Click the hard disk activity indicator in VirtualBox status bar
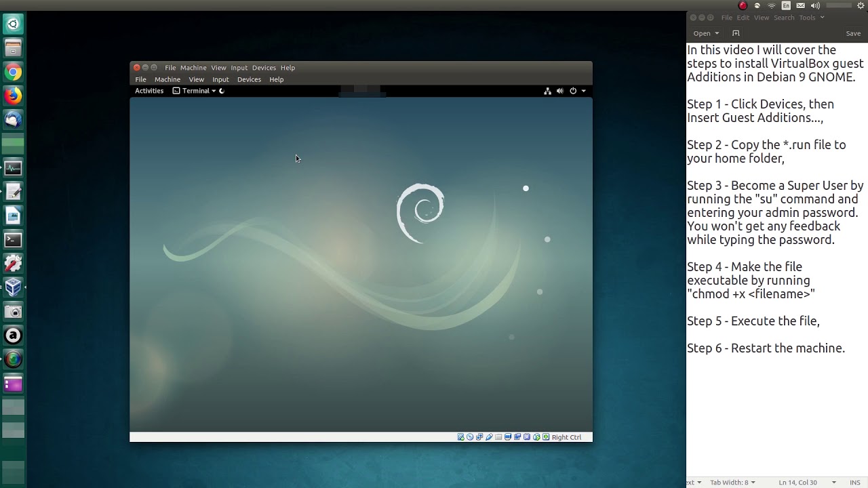Image resolution: width=868 pixels, height=488 pixels. (x=460, y=437)
